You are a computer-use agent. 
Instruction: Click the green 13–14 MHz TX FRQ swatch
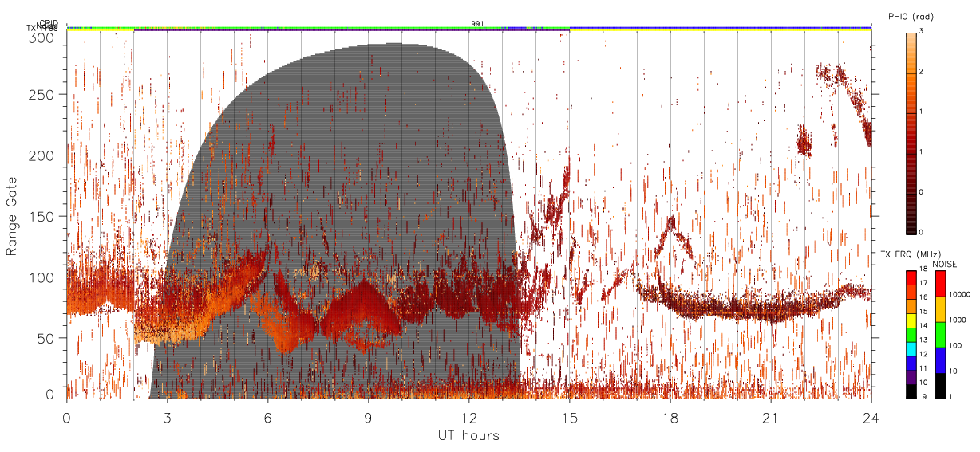click(911, 334)
